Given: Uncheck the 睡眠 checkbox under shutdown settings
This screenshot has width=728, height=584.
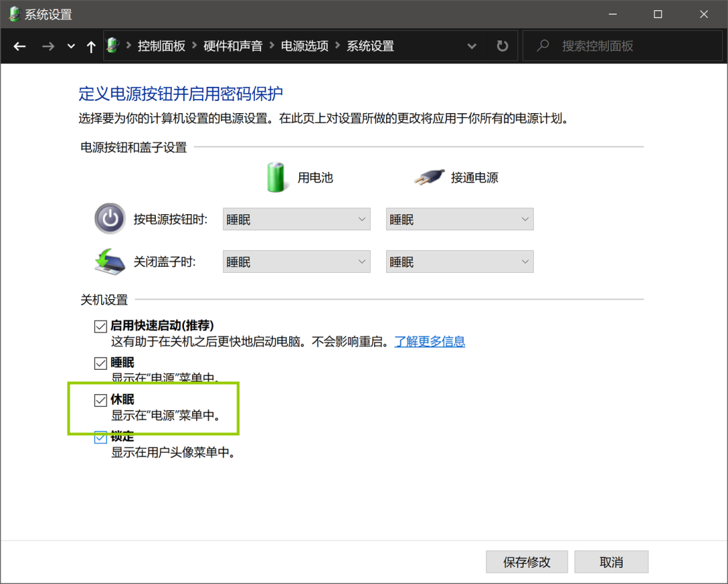Looking at the screenshot, I should tap(100, 363).
